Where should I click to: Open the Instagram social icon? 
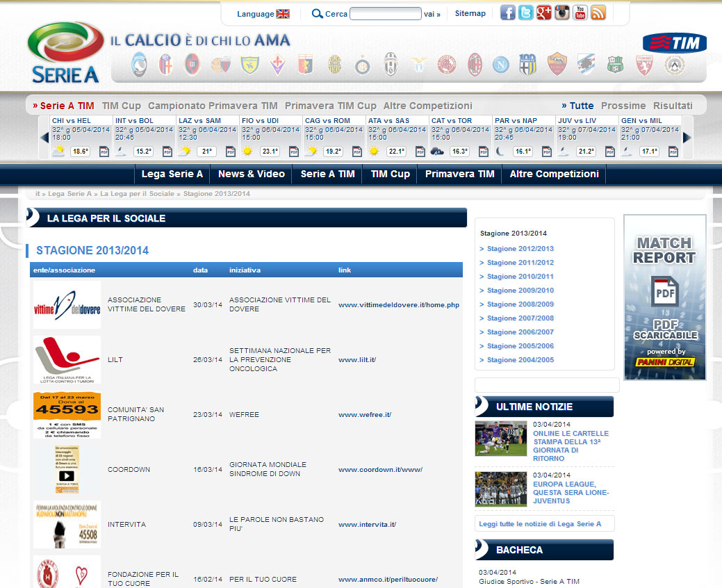[561, 13]
